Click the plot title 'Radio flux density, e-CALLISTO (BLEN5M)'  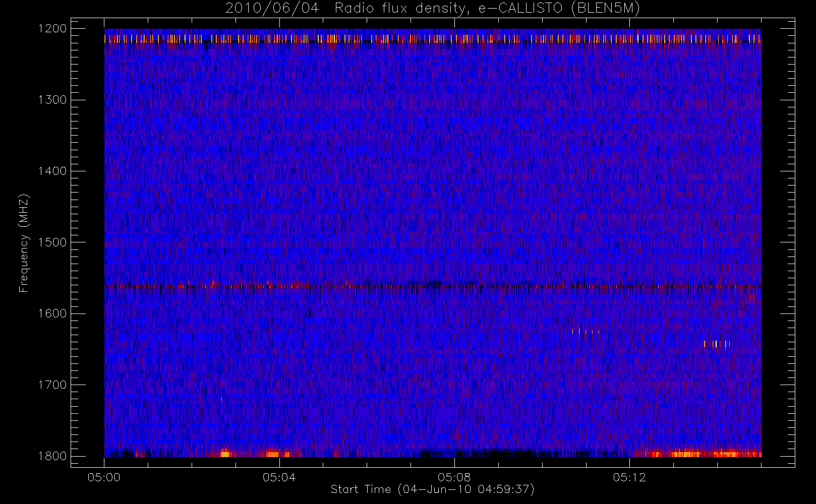pos(487,9)
